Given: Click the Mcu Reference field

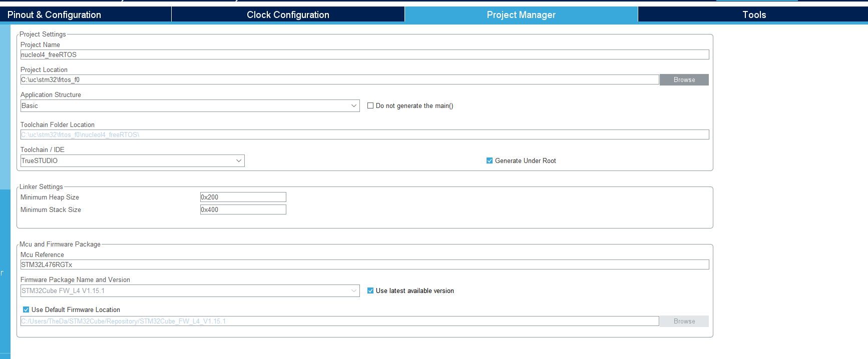Looking at the screenshot, I should pyautogui.click(x=364, y=264).
